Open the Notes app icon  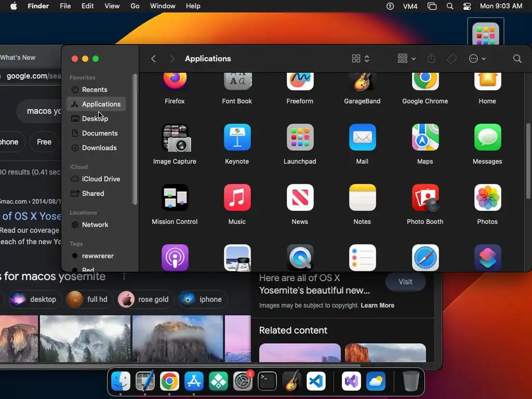pos(362,197)
